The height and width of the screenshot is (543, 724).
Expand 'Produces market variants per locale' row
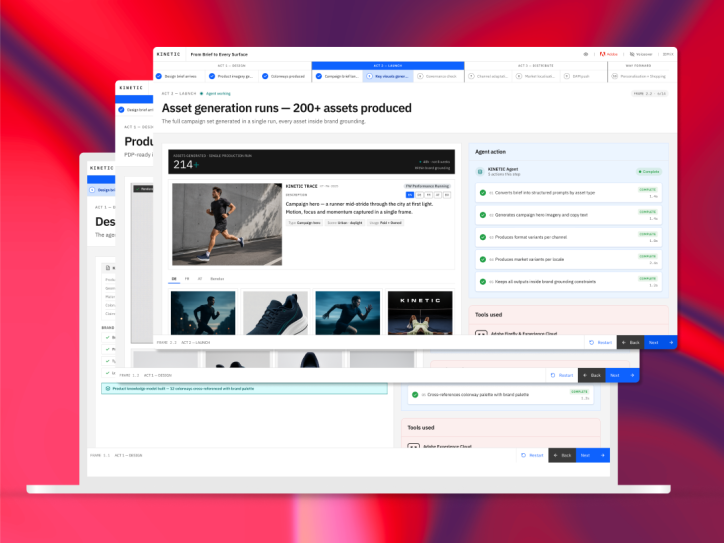point(568,259)
